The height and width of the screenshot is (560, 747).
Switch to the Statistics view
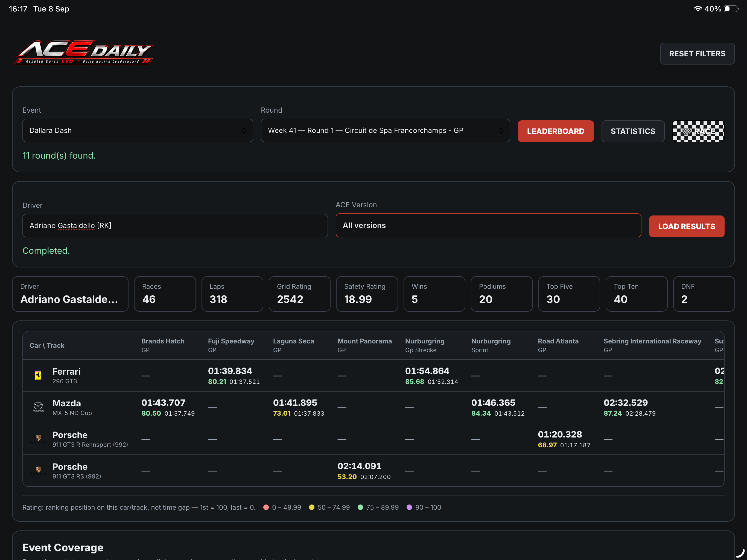pos(633,131)
